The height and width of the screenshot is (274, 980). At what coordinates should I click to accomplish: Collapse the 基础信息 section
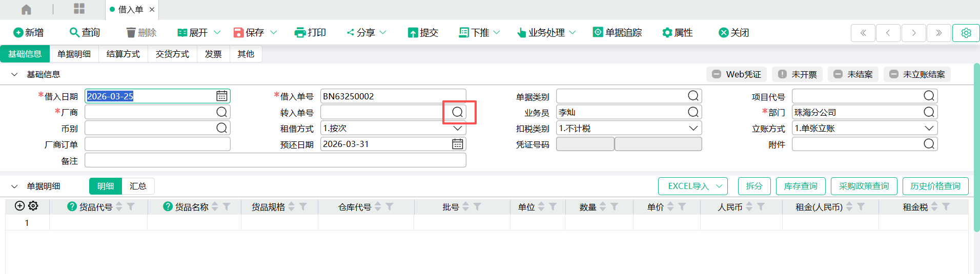point(14,75)
